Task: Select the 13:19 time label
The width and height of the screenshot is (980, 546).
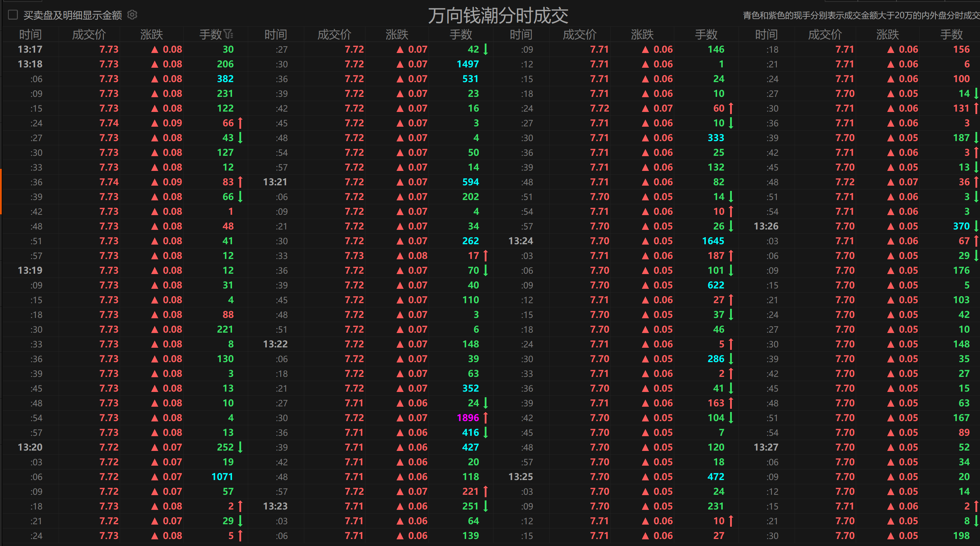Action: coord(30,270)
